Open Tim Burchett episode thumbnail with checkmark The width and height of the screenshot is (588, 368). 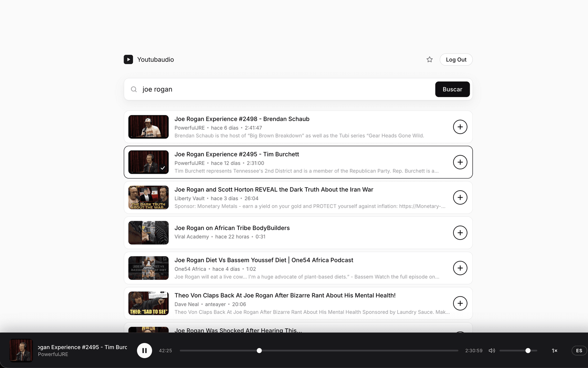tap(148, 162)
